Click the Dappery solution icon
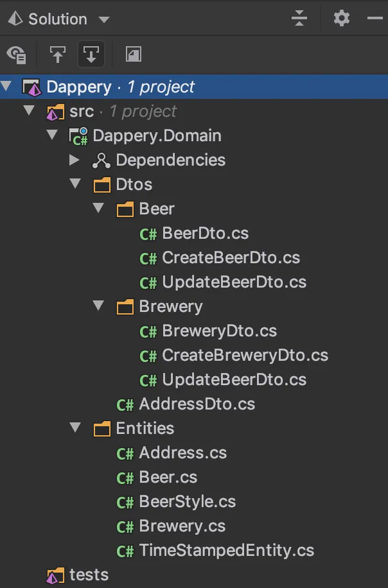The image size is (388, 588). pyautogui.click(x=32, y=87)
